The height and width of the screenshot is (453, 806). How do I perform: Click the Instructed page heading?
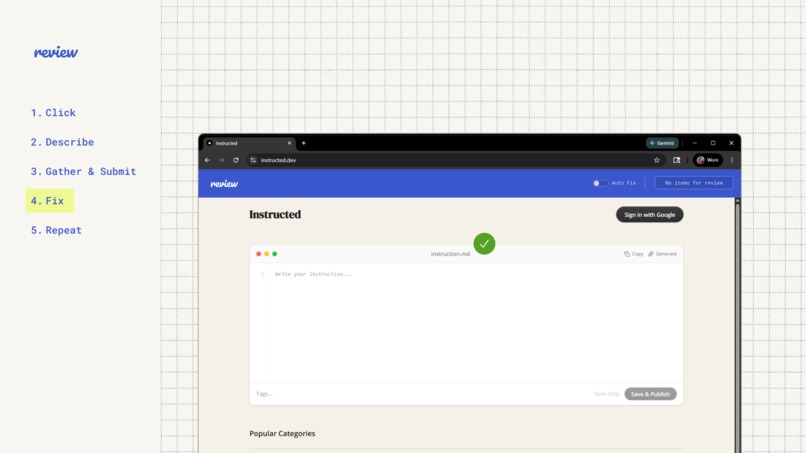pos(275,214)
